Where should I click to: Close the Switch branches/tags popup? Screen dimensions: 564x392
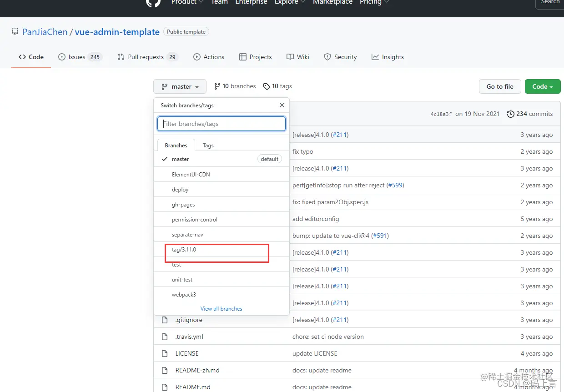282,105
